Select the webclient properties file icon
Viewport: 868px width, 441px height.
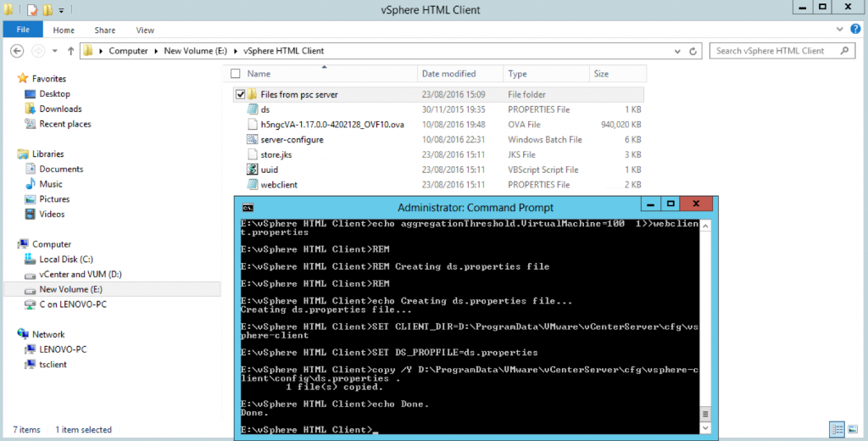(253, 185)
